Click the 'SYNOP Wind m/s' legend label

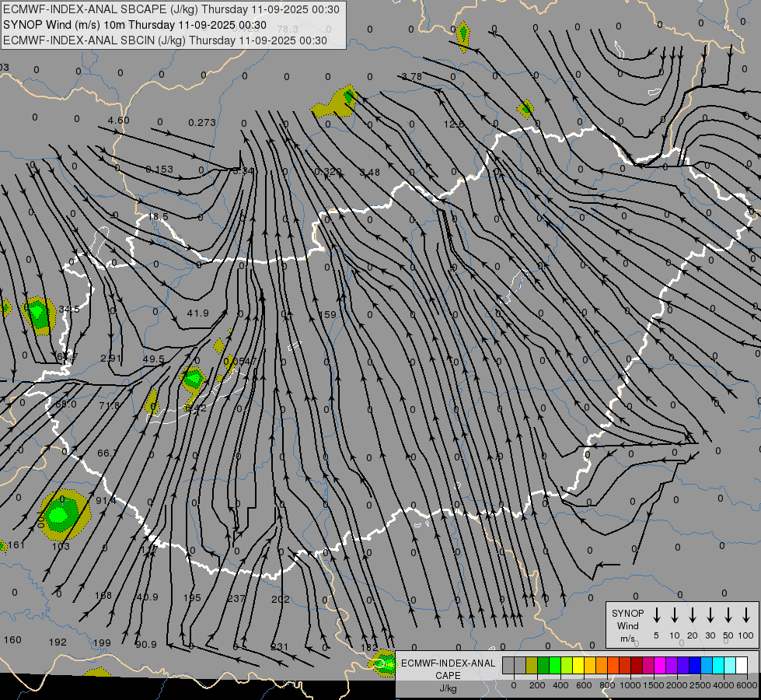point(627,625)
